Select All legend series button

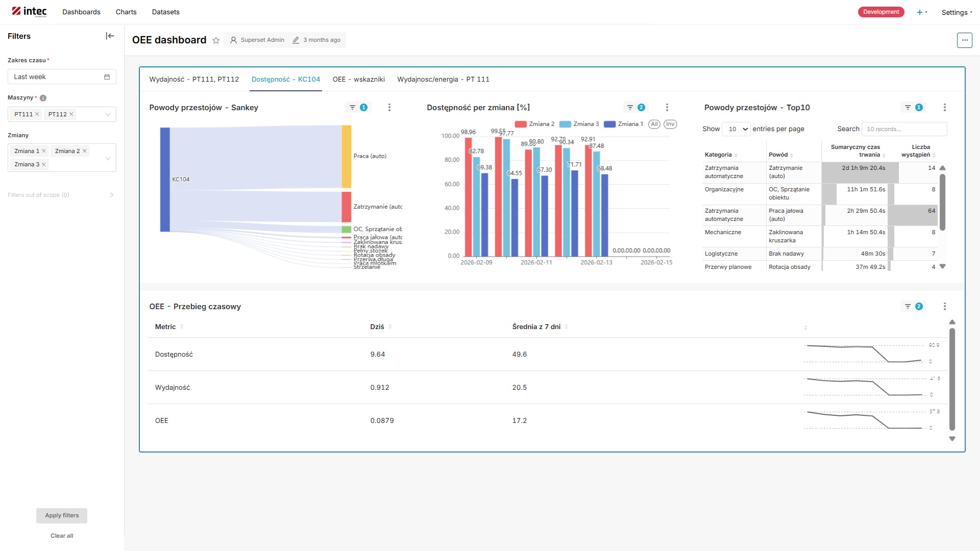(x=654, y=124)
